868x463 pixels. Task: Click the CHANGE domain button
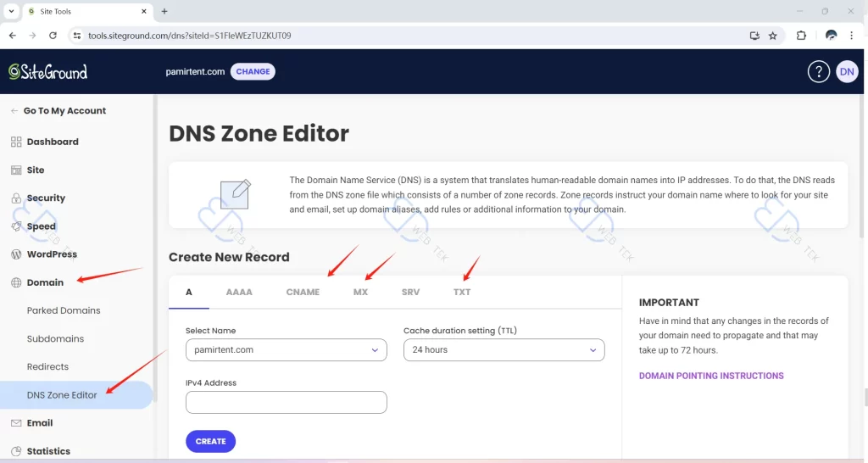click(x=253, y=71)
